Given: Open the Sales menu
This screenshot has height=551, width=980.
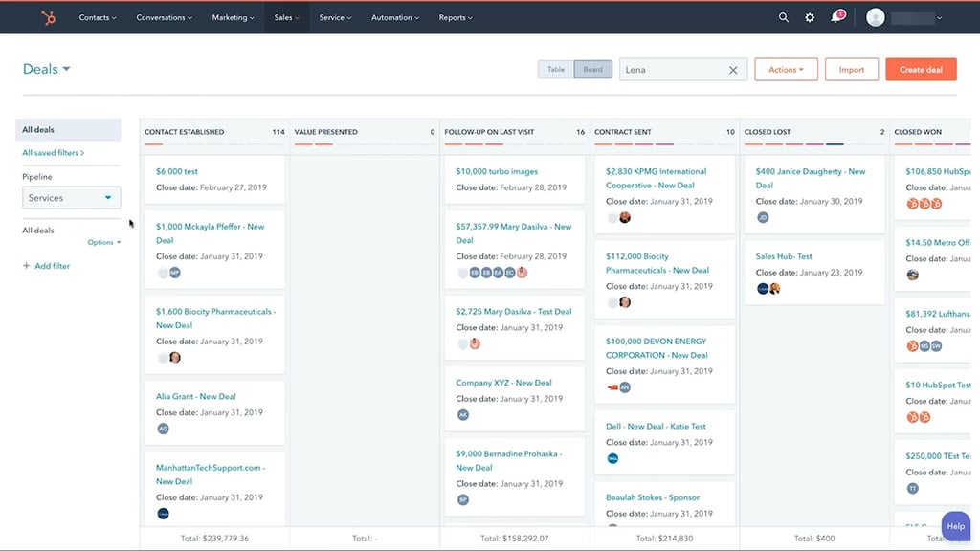Looking at the screenshot, I should tap(287, 17).
